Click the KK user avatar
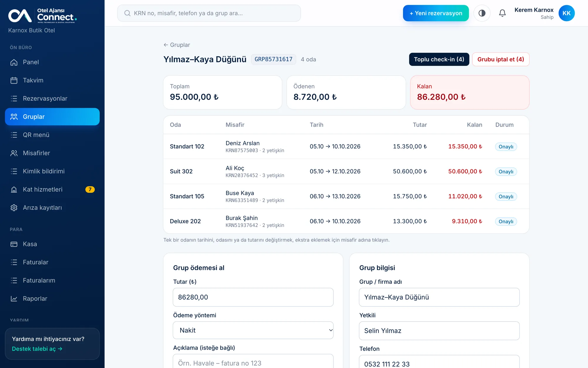 pyautogui.click(x=566, y=13)
